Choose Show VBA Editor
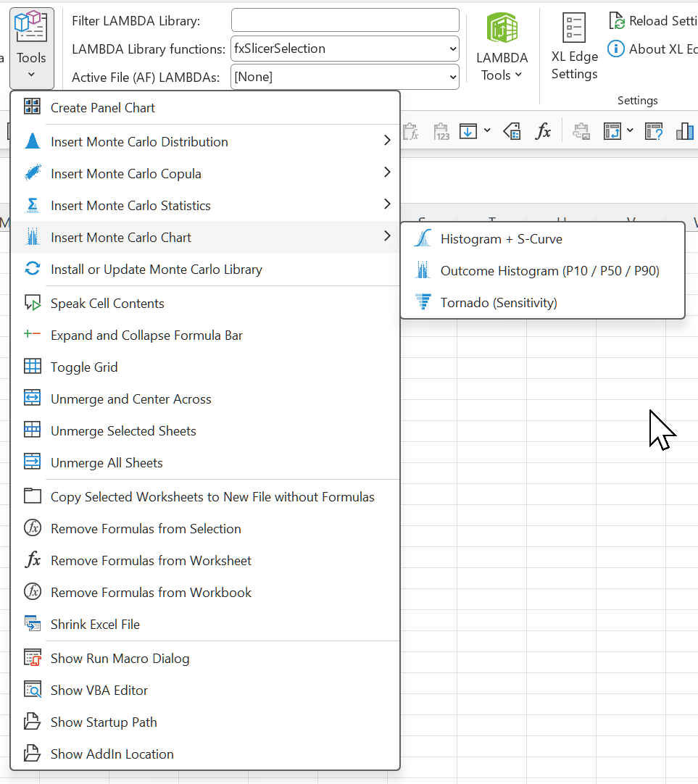 tap(205, 691)
